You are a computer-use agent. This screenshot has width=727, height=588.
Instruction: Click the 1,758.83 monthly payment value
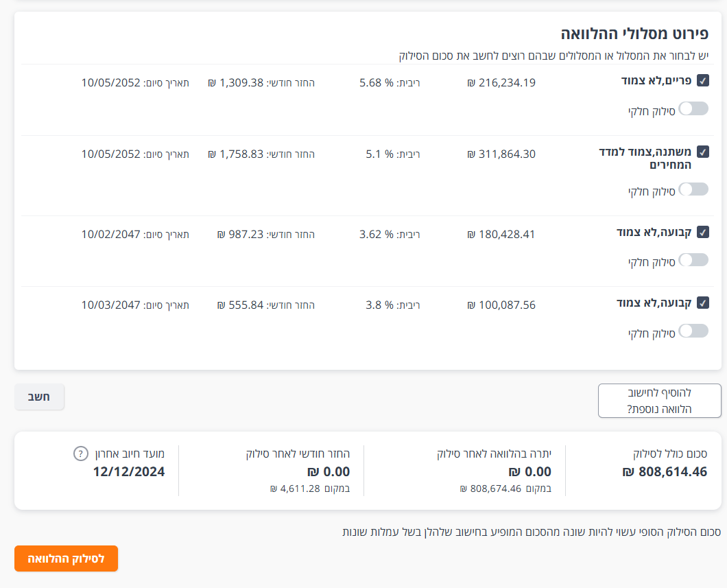point(241,154)
